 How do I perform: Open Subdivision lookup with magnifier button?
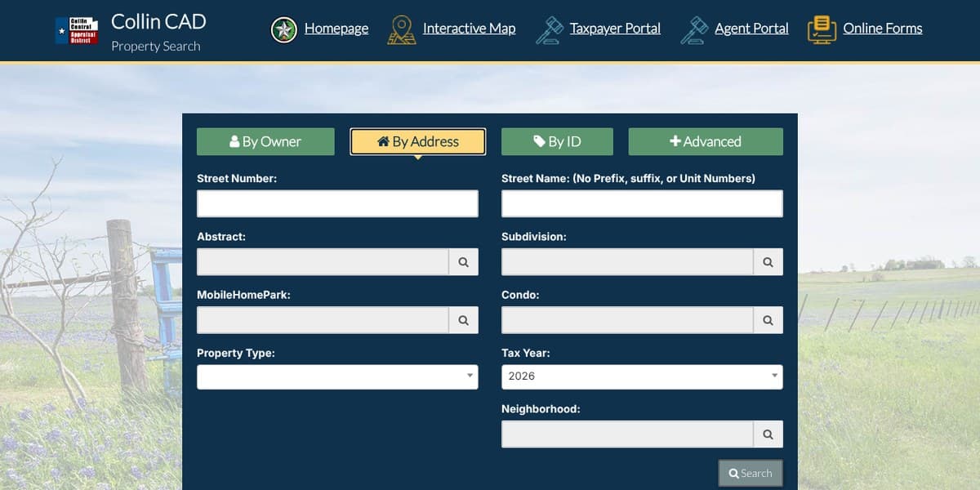coord(768,262)
